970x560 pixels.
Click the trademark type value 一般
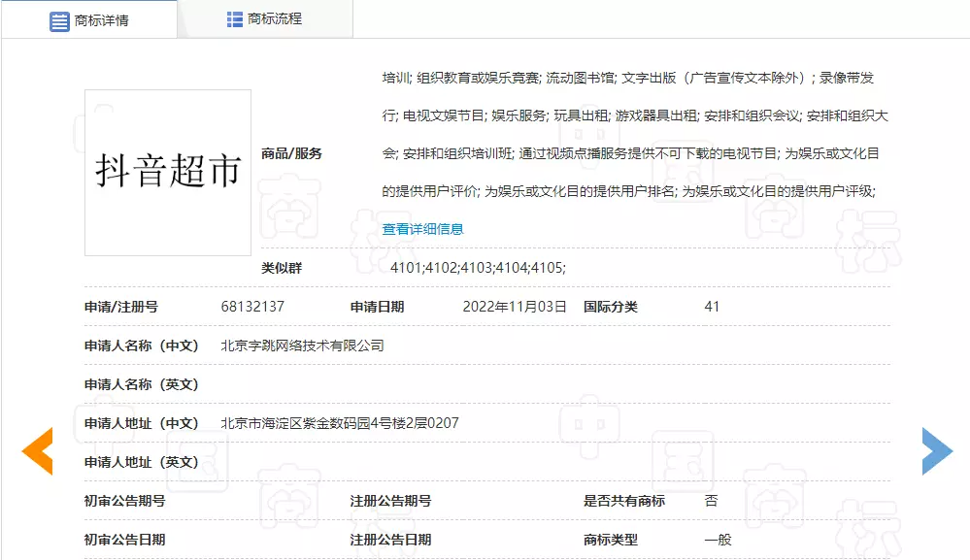719,540
